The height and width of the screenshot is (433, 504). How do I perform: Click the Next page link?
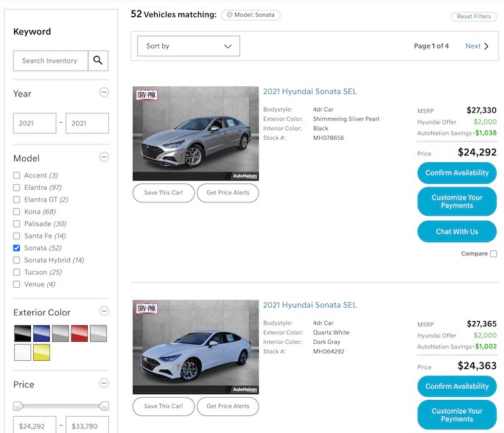coord(473,46)
